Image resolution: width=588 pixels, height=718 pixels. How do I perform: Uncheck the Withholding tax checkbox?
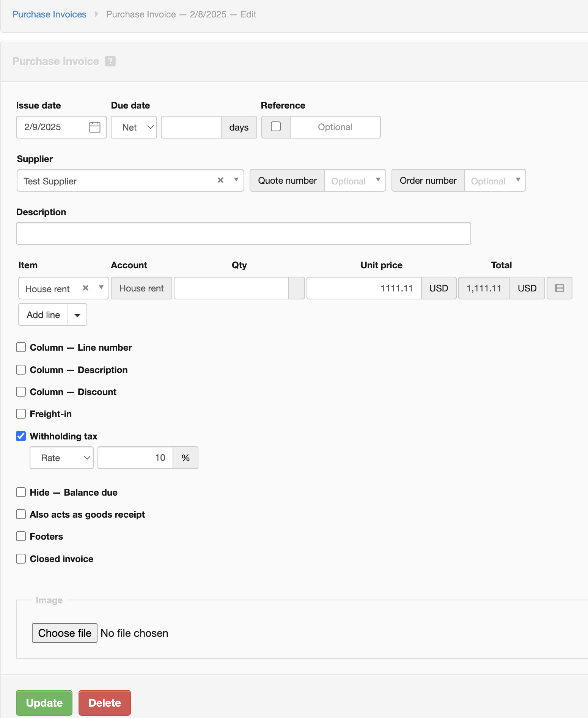coord(21,436)
